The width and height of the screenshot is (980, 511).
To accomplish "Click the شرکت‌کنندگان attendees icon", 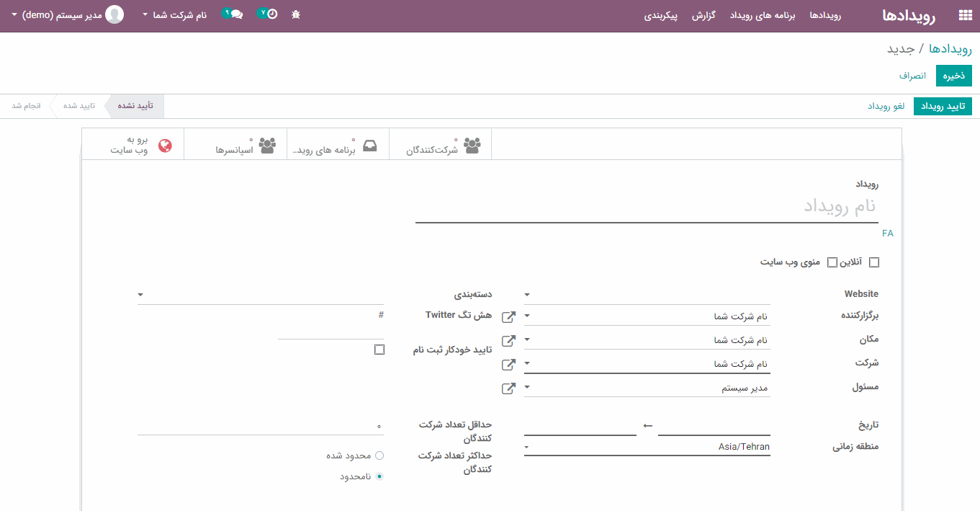I will pos(472,145).
